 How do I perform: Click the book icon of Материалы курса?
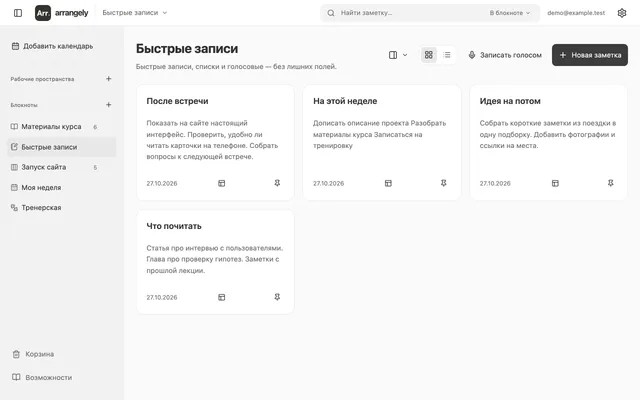coord(14,127)
